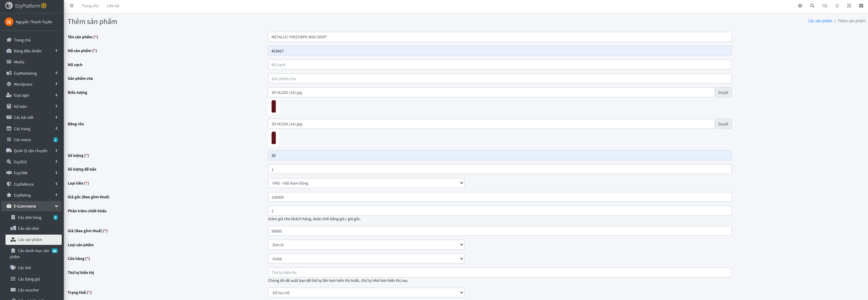Click Duyệt button for Biểu tượng
This screenshot has width=868, height=300.
click(723, 92)
